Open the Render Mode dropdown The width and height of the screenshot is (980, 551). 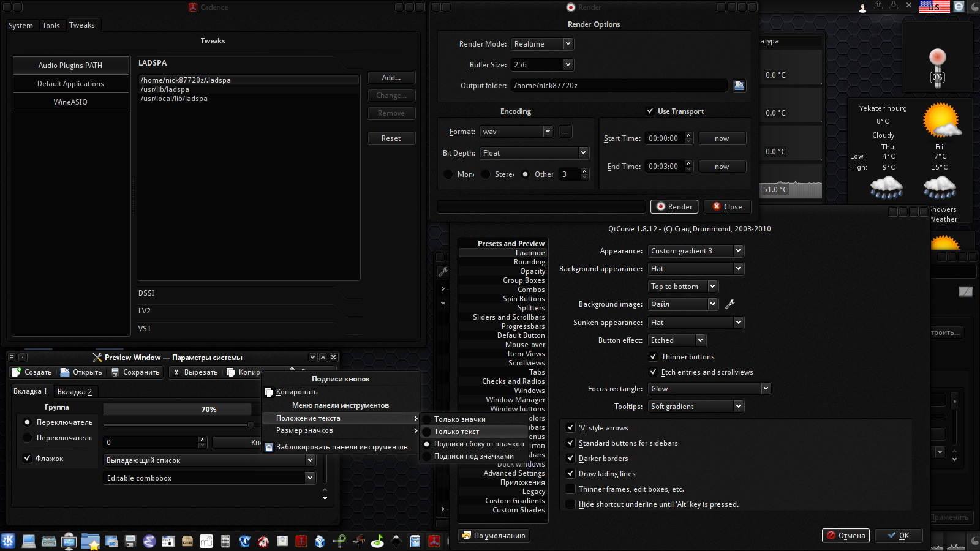[x=542, y=44]
